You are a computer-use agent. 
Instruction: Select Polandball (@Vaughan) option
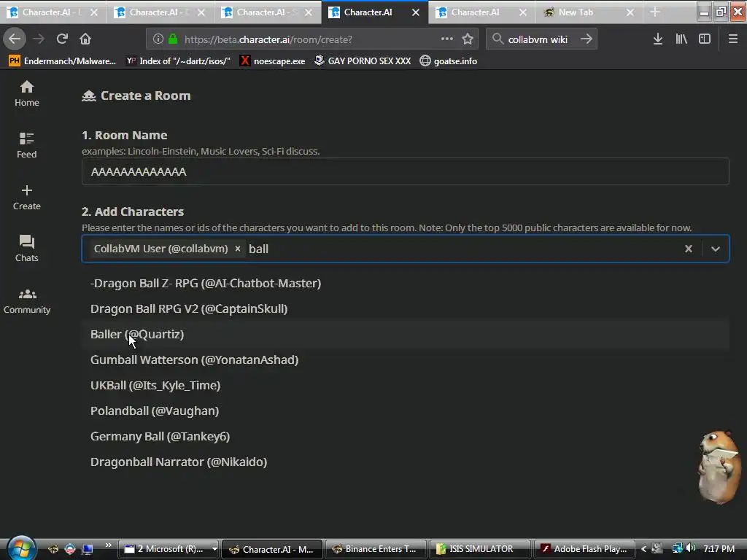[x=405, y=411]
